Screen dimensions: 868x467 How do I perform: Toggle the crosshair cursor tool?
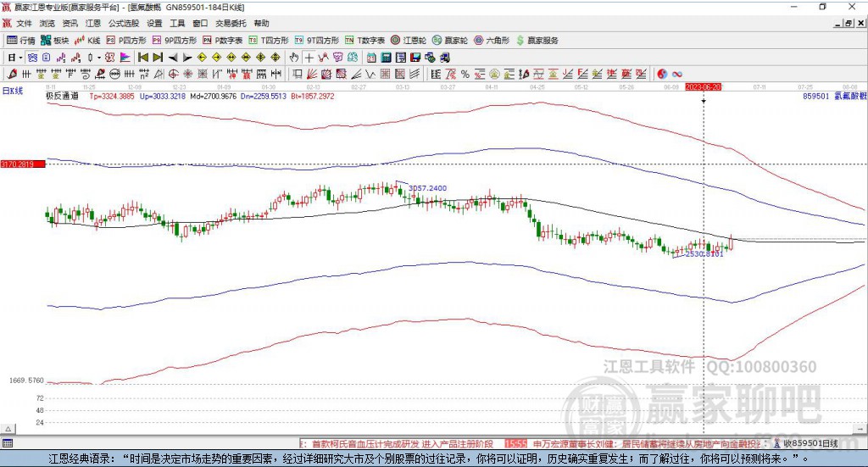click(x=309, y=58)
